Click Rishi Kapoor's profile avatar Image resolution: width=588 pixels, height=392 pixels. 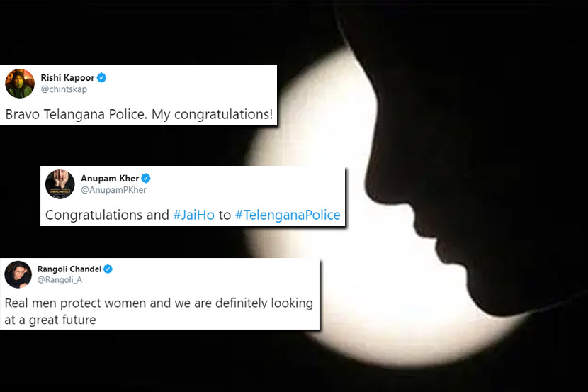pyautogui.click(x=20, y=83)
